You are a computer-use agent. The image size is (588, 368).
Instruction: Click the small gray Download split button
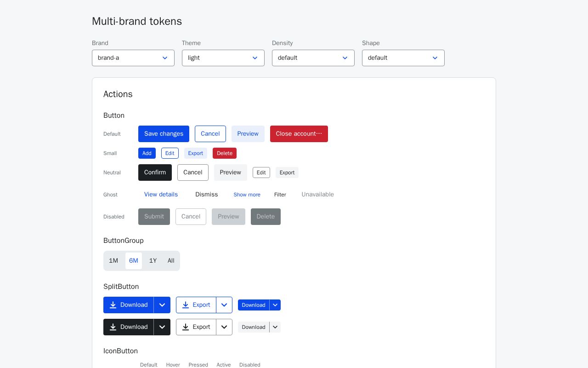point(254,327)
